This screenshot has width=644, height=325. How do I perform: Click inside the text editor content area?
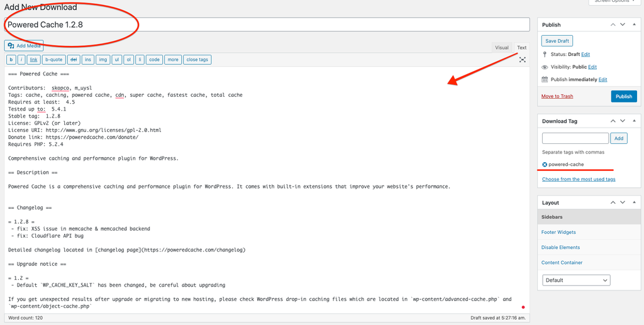point(267,190)
